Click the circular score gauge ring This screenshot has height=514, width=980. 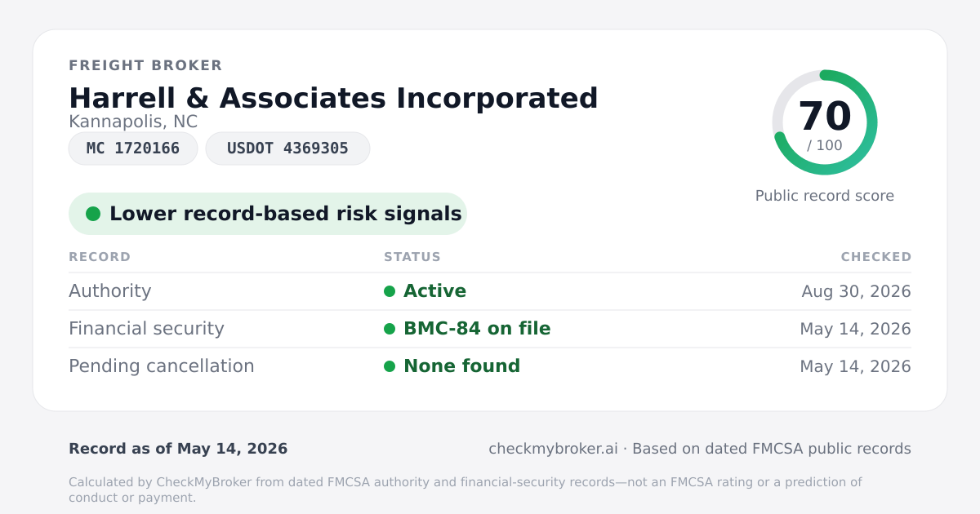tap(825, 122)
